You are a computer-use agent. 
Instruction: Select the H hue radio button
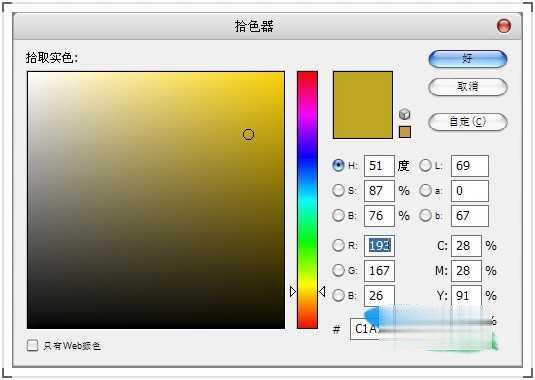(x=338, y=165)
